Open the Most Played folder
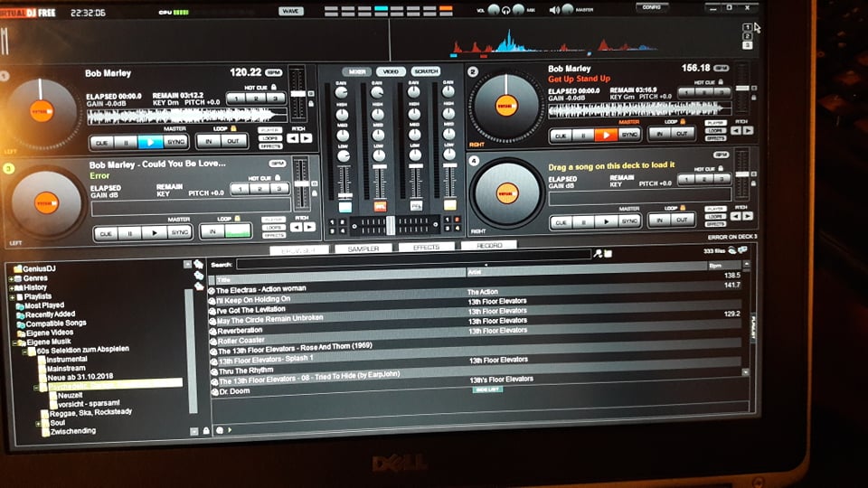This screenshot has width=868, height=488. click(41, 305)
